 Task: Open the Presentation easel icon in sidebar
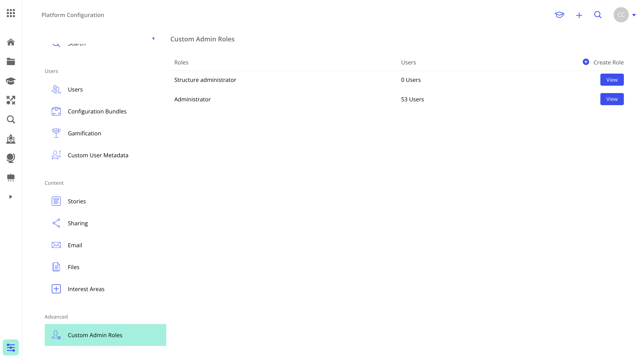tap(11, 177)
